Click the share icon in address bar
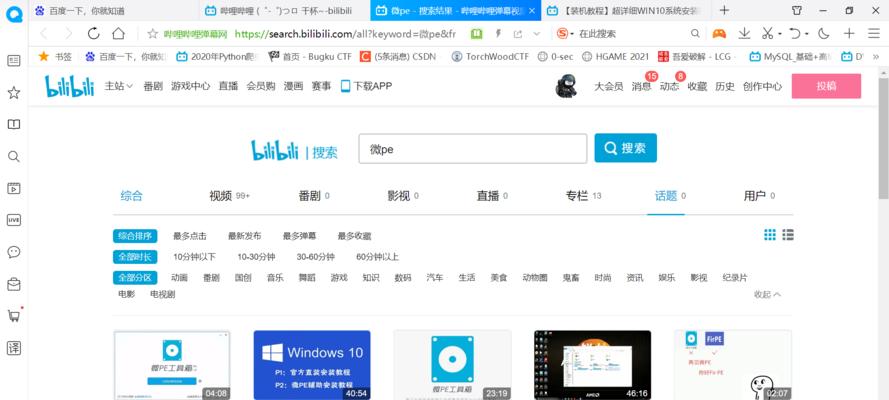 point(517,34)
